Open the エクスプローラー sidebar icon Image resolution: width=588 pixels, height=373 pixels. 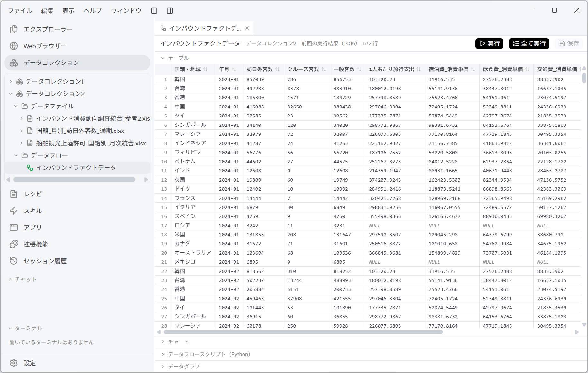coord(14,29)
